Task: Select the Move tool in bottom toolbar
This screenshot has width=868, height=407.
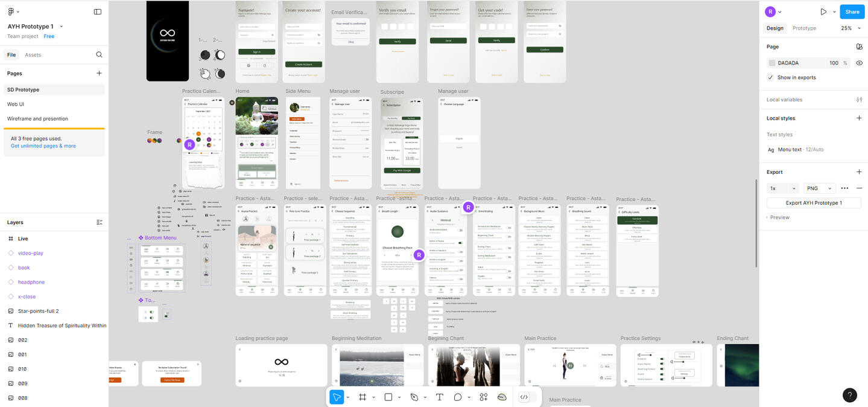Action: click(337, 397)
